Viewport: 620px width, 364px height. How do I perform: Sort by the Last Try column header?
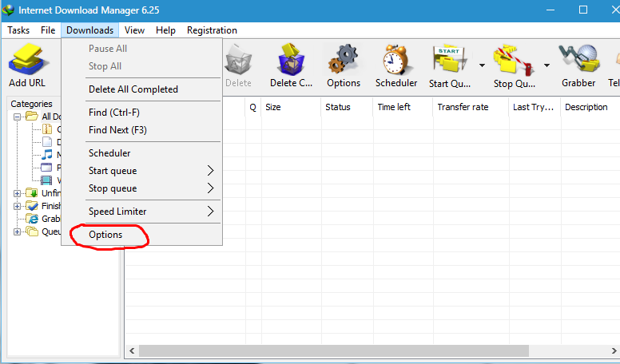coord(535,107)
